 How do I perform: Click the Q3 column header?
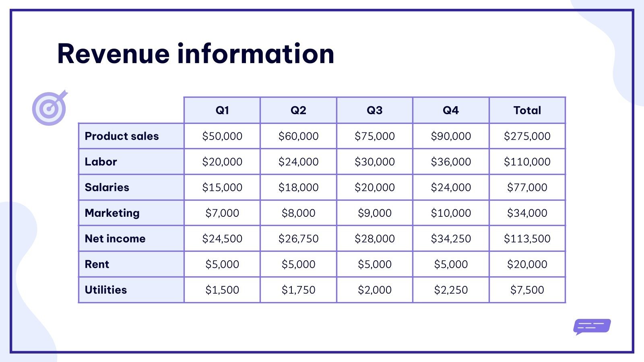pos(374,110)
